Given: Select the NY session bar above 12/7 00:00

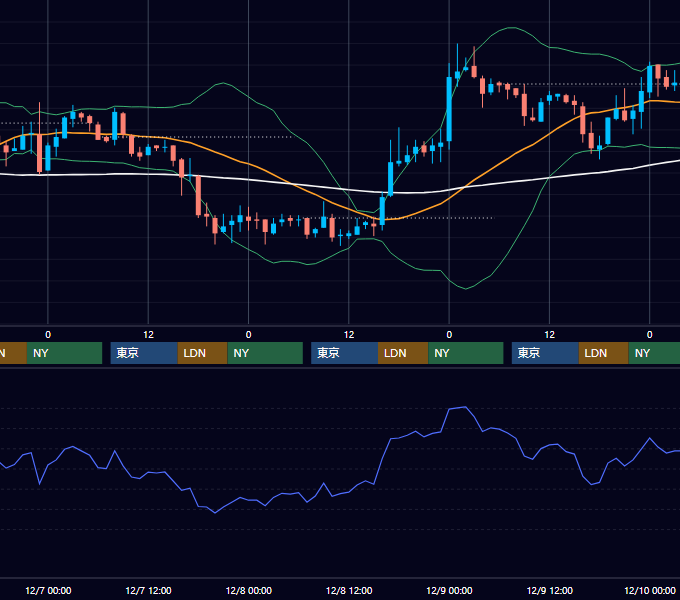Looking at the screenshot, I should pyautogui.click(x=64, y=353).
